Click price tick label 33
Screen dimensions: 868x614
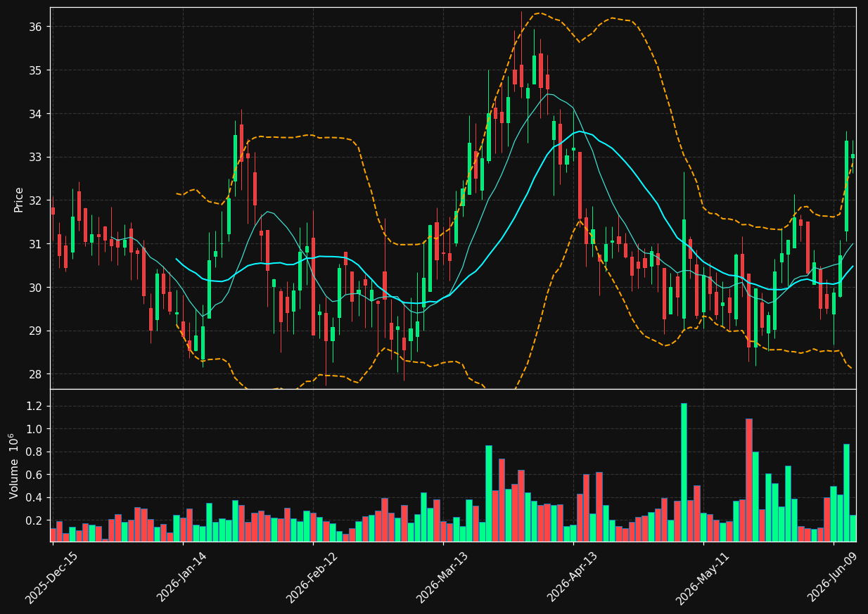[x=37, y=157]
